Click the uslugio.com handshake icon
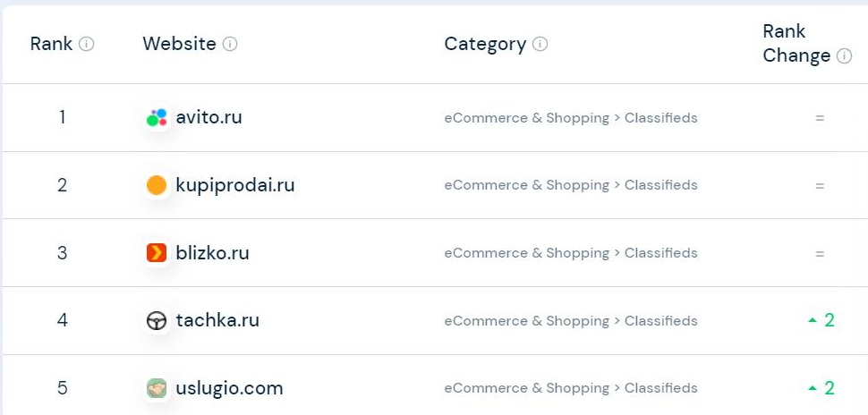 (x=157, y=388)
